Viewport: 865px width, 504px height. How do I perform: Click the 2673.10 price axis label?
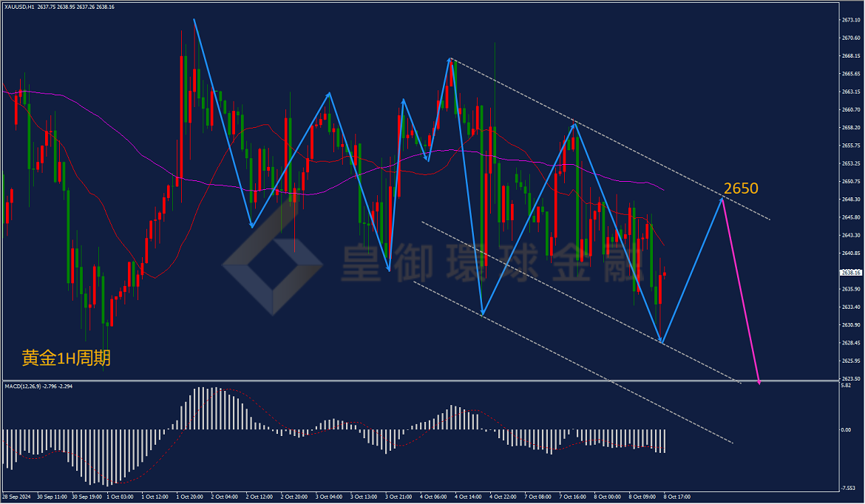pyautogui.click(x=851, y=20)
